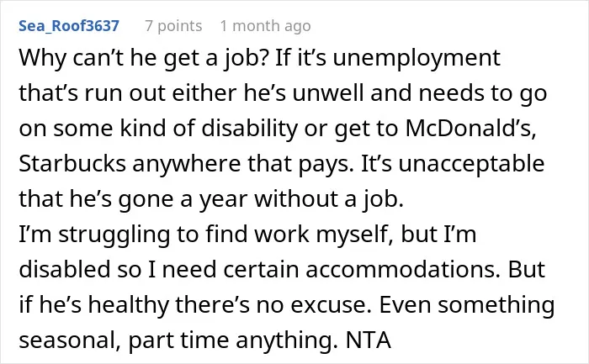
Task: Click the NTA verdict text
Action: tap(369, 340)
